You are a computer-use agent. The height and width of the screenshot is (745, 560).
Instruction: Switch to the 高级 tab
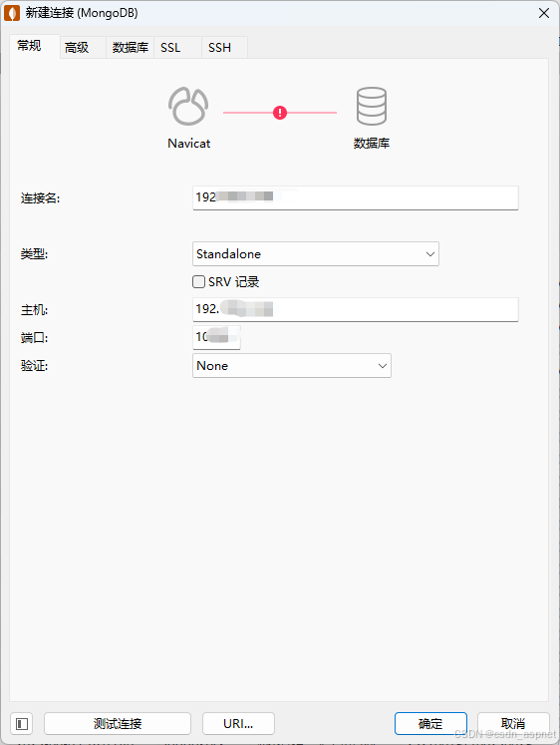click(83, 48)
